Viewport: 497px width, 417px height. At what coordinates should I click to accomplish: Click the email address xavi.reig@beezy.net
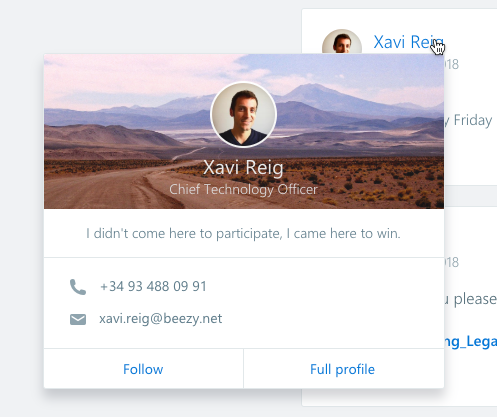click(161, 319)
